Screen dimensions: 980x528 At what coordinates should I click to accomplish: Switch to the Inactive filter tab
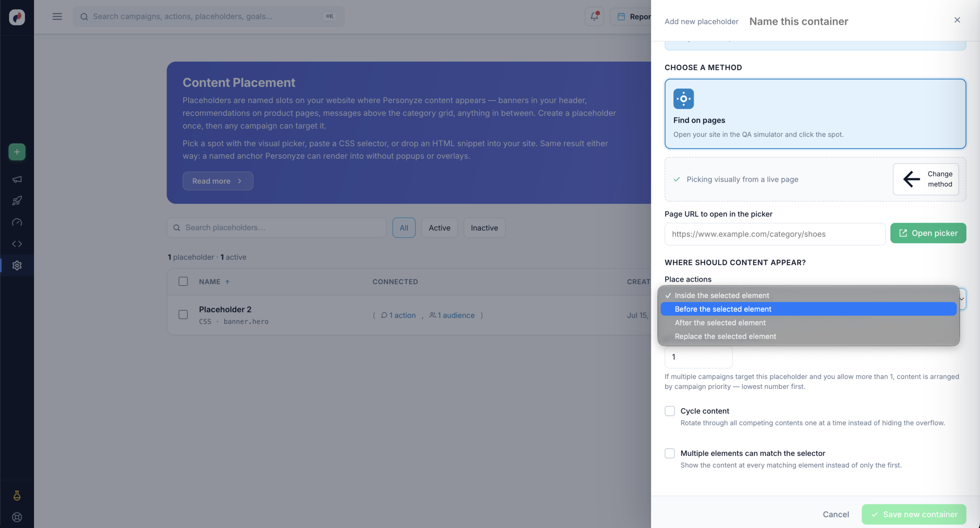pos(484,228)
